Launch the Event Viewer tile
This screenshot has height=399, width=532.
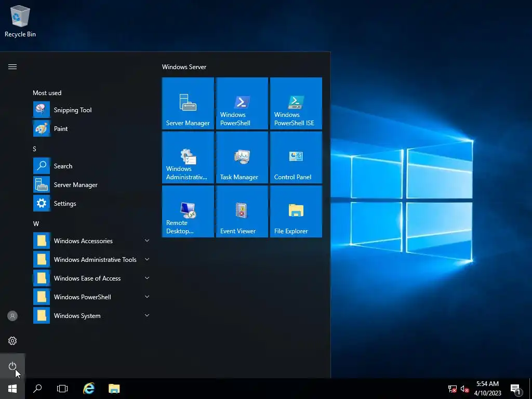[x=242, y=211]
